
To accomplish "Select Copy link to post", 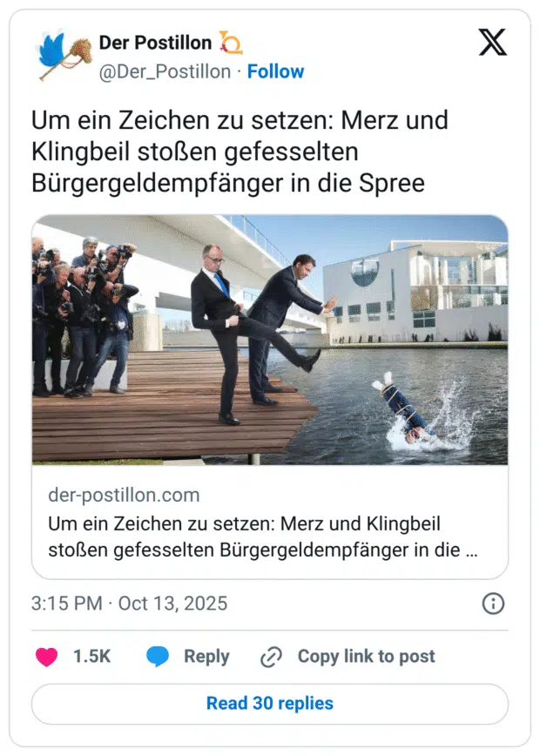I will [367, 657].
